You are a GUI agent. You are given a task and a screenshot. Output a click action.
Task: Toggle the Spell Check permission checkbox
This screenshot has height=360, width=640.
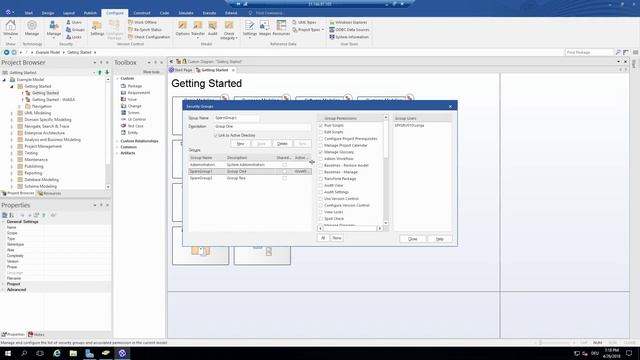[320, 219]
